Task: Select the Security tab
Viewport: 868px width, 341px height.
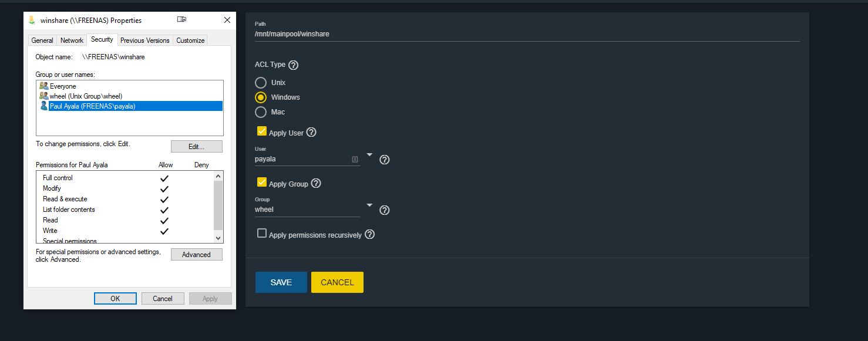Action: (x=102, y=39)
